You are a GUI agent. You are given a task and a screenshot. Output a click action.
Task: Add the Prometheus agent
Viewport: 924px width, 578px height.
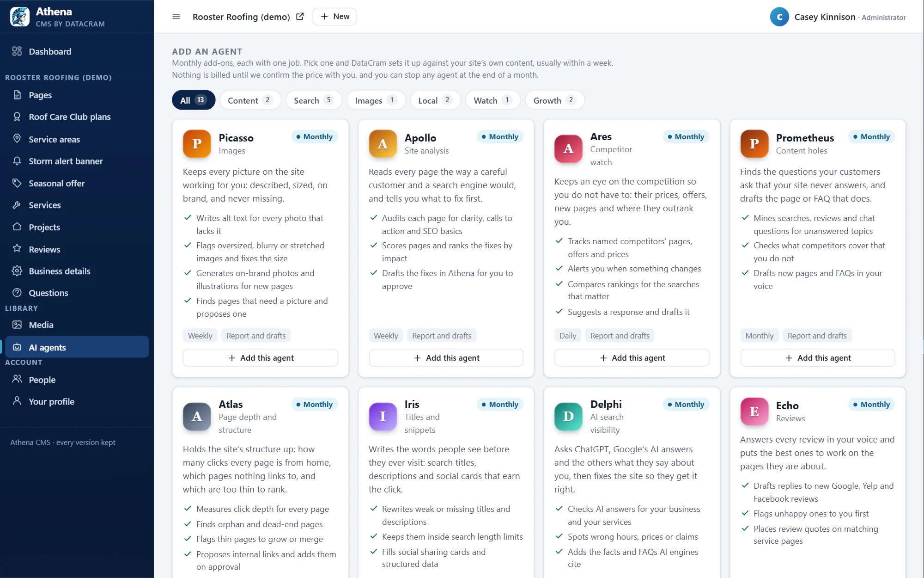(x=817, y=357)
